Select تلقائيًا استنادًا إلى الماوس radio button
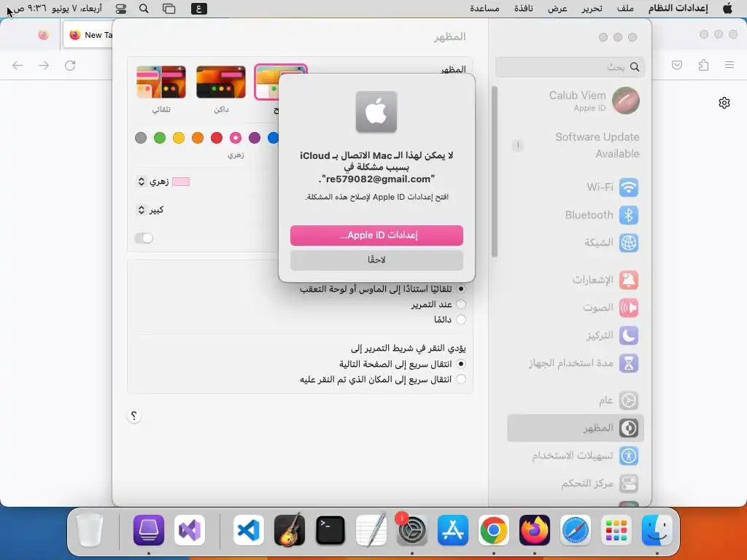 pyautogui.click(x=461, y=289)
